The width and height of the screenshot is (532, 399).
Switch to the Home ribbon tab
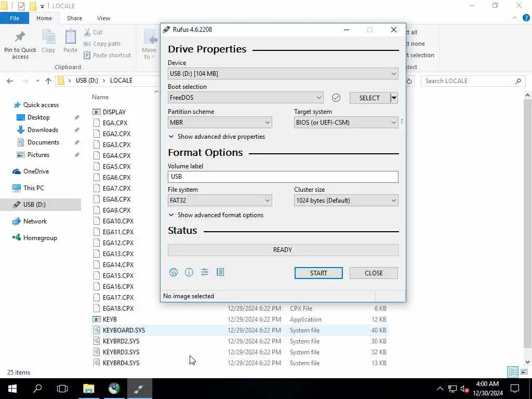pyautogui.click(x=44, y=18)
